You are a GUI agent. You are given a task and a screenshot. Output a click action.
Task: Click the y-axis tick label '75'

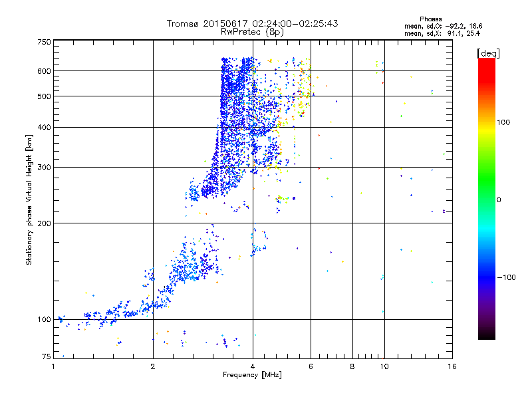click(47, 356)
